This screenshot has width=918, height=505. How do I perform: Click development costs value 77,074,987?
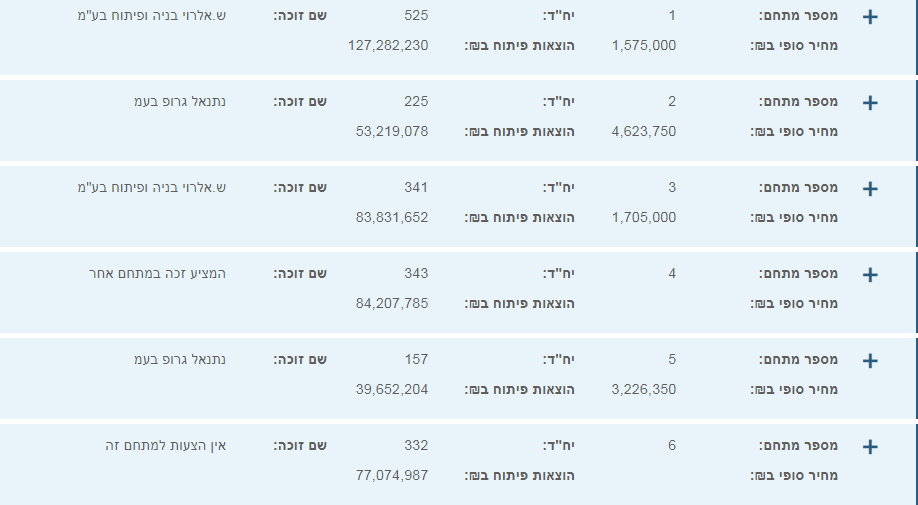(392, 475)
